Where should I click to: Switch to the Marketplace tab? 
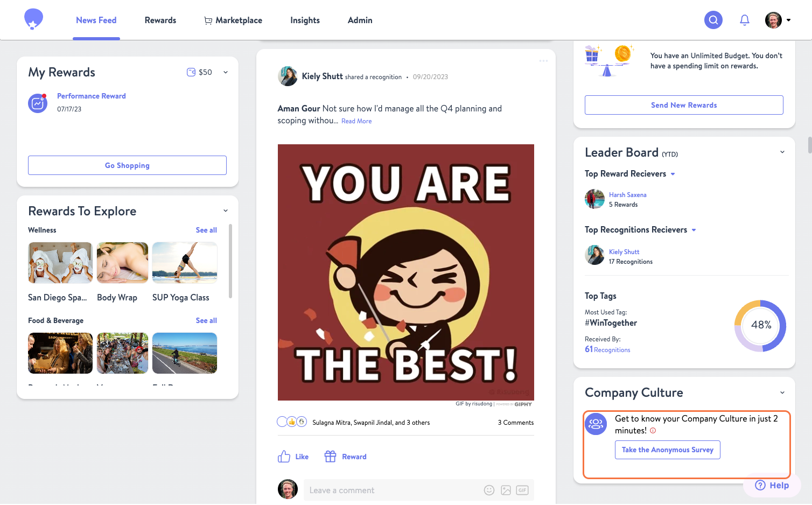click(x=239, y=20)
